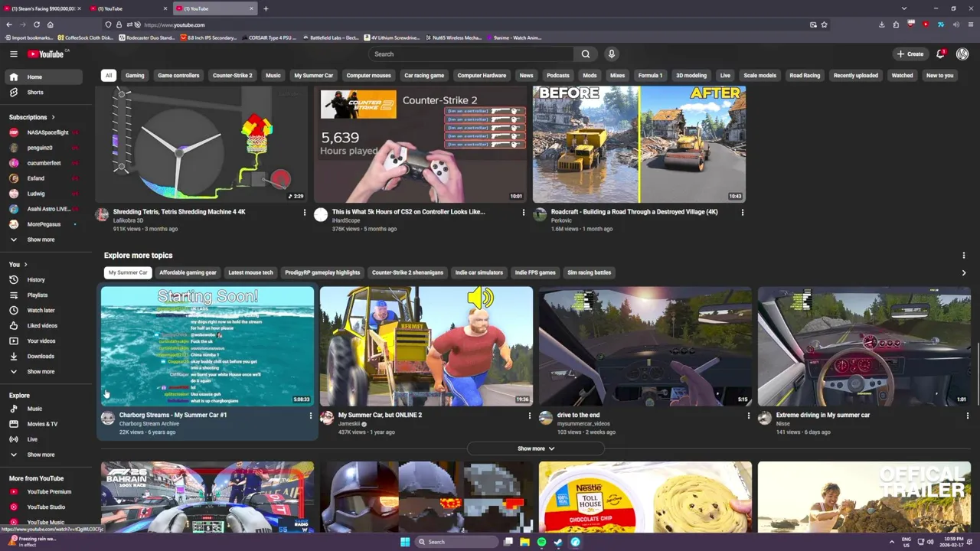Select the Counter-Strike 2 filter chip
The height and width of the screenshot is (551, 980).
[x=232, y=75]
